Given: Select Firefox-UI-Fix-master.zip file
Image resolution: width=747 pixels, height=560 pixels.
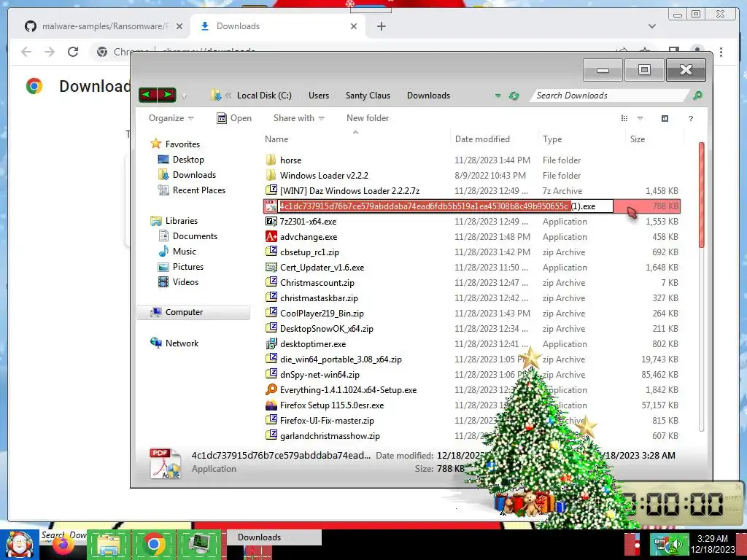Looking at the screenshot, I should [x=327, y=420].
